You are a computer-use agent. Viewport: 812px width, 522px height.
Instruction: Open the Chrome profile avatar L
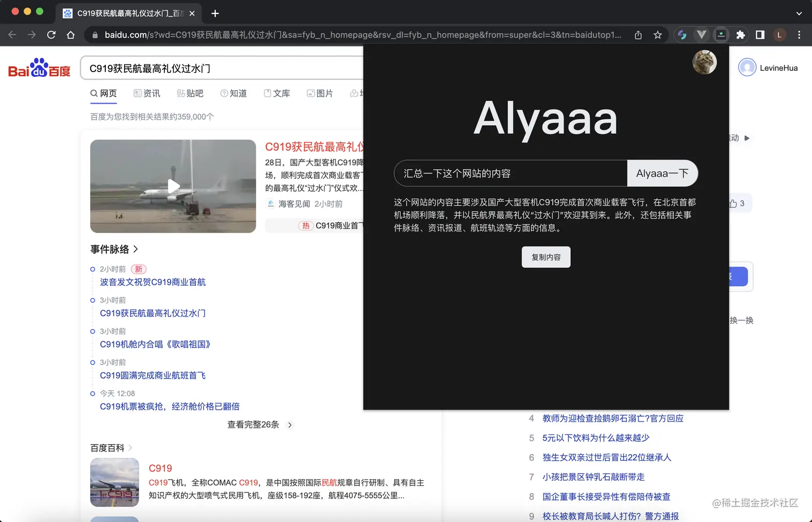click(x=779, y=35)
